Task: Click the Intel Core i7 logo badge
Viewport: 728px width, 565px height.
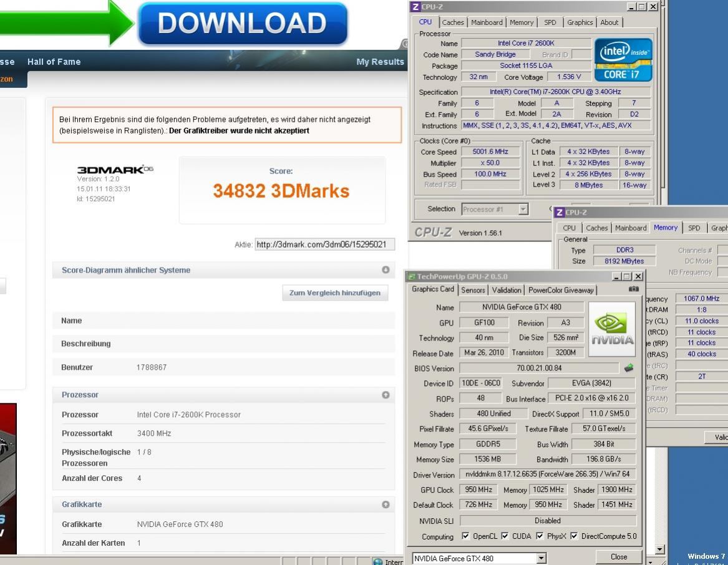Action: point(624,60)
